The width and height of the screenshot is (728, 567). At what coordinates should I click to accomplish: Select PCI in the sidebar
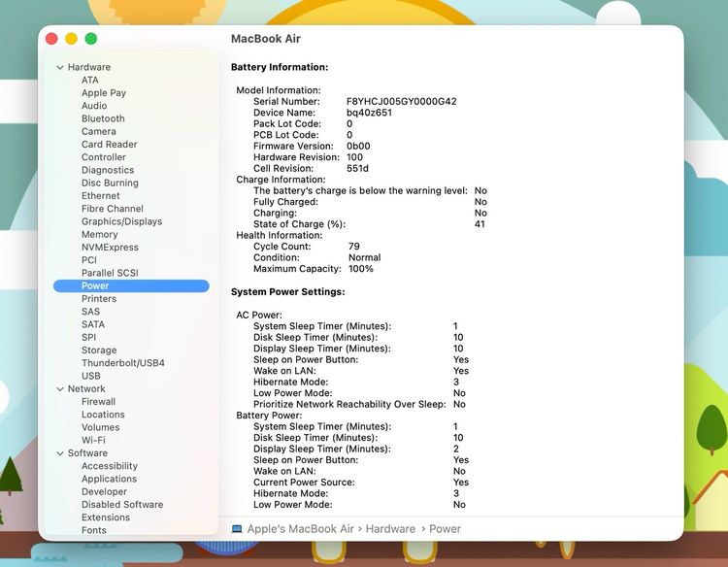pos(89,260)
